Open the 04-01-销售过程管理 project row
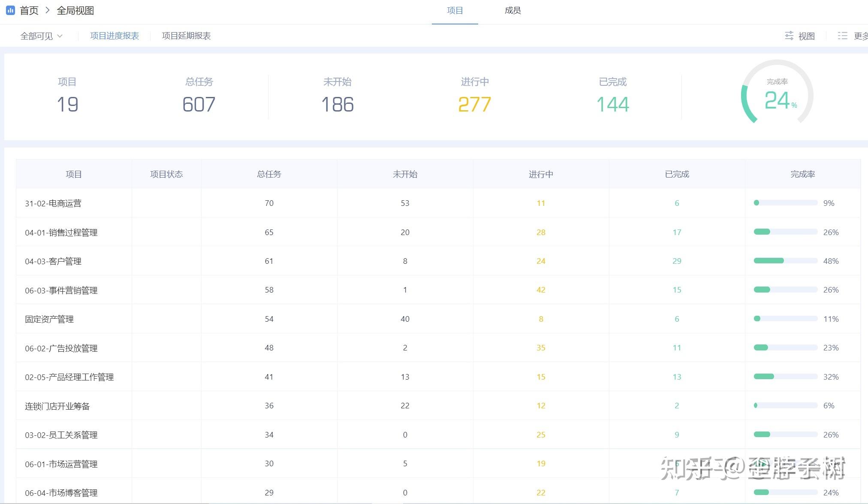Image resolution: width=868 pixels, height=504 pixels. pos(61,232)
